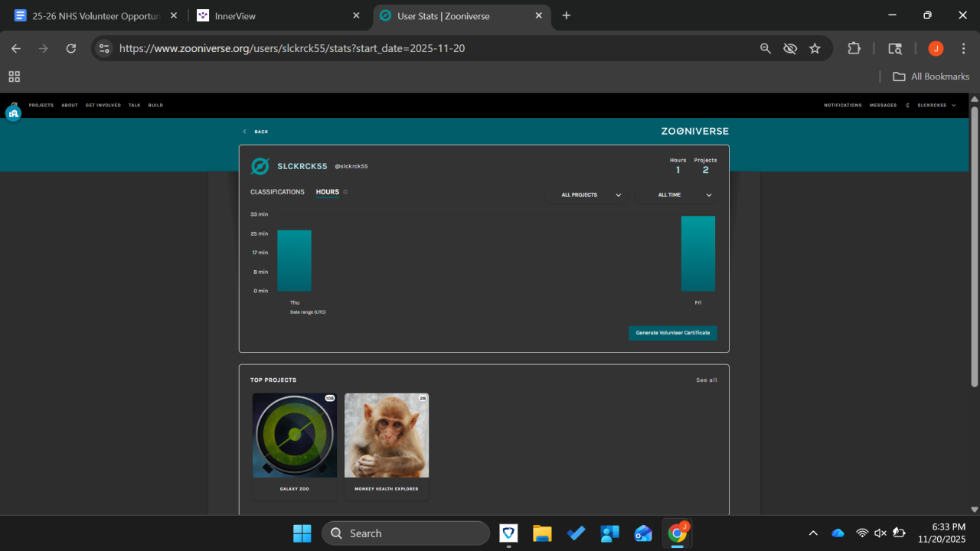Toggle the muted speaker in system tray

click(x=880, y=533)
